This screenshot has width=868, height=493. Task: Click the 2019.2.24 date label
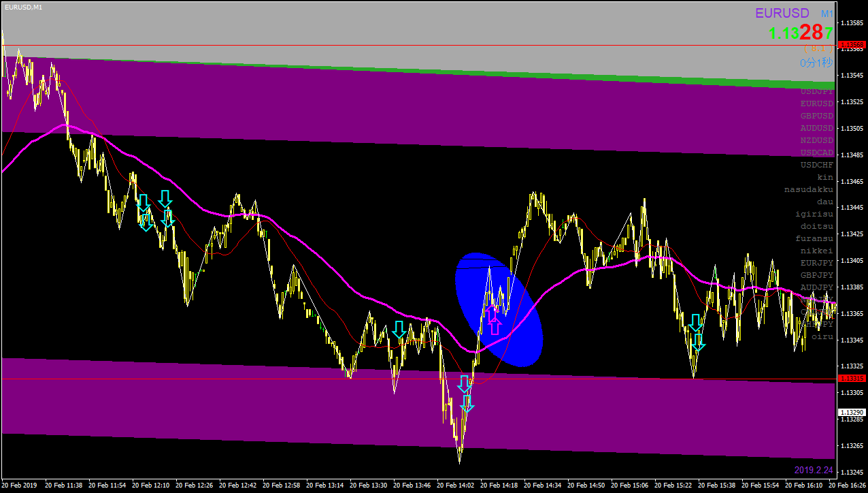coord(814,470)
